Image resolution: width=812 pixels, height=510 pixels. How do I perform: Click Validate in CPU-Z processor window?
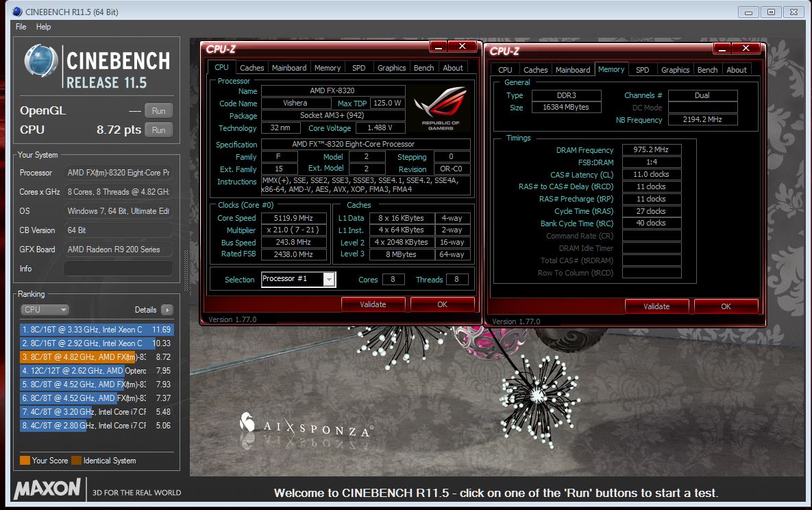pos(373,304)
